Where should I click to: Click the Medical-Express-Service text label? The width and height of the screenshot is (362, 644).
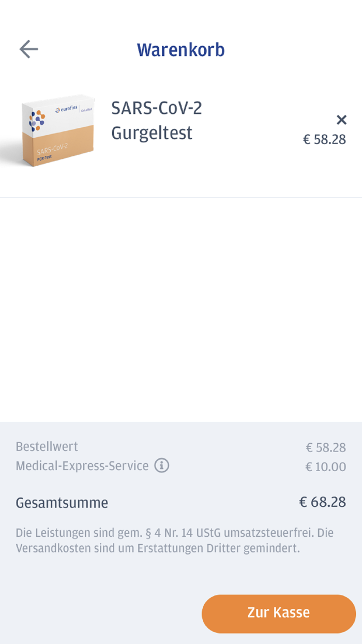point(80,465)
